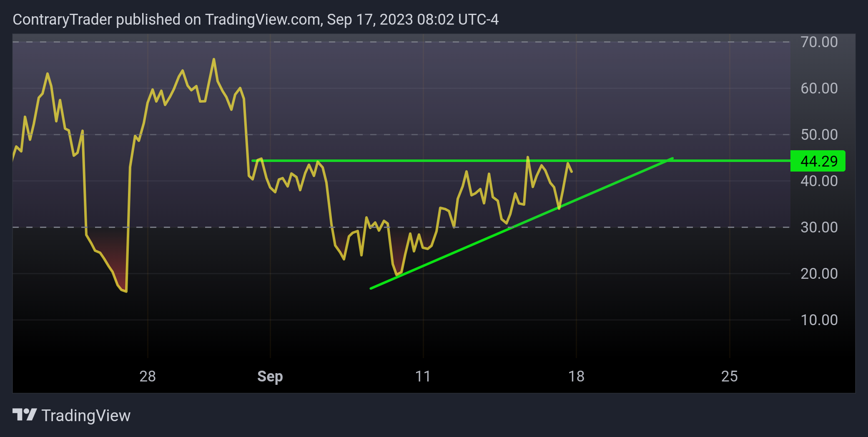Click the 25 date label
This screenshot has width=868, height=437.
[730, 376]
